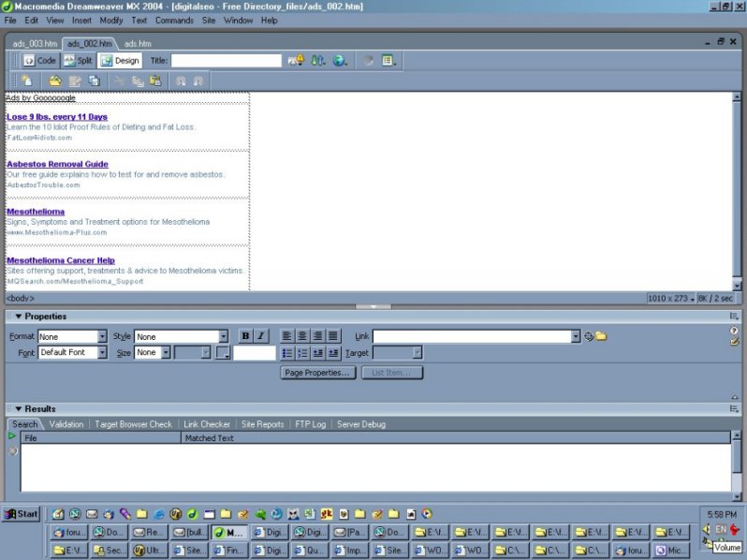The width and height of the screenshot is (747, 560).
Task: Switch to ads.htm document tab
Action: 138,43
